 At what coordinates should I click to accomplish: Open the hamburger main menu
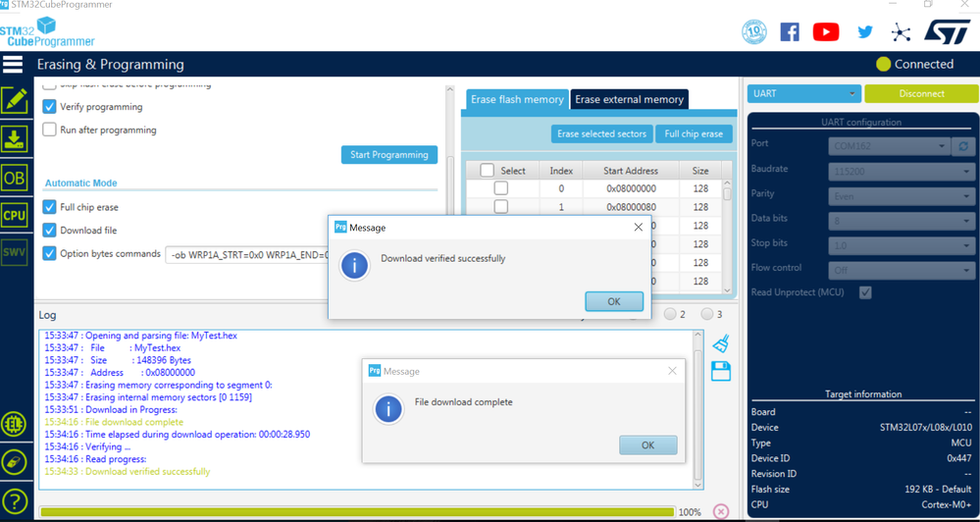tap(13, 65)
